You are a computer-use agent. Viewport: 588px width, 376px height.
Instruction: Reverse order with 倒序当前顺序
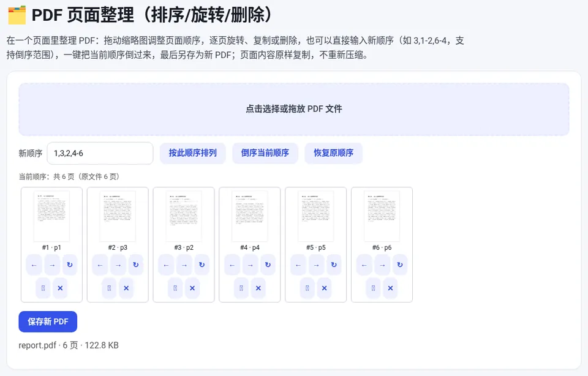tap(265, 153)
